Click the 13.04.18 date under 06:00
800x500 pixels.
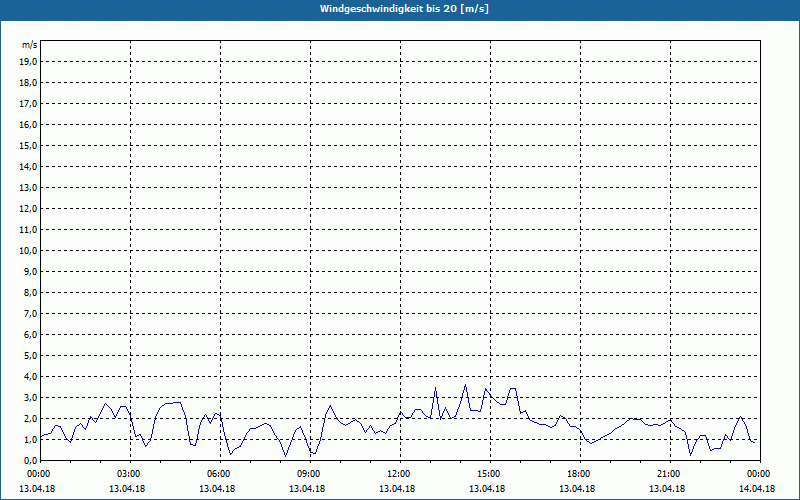point(217,488)
